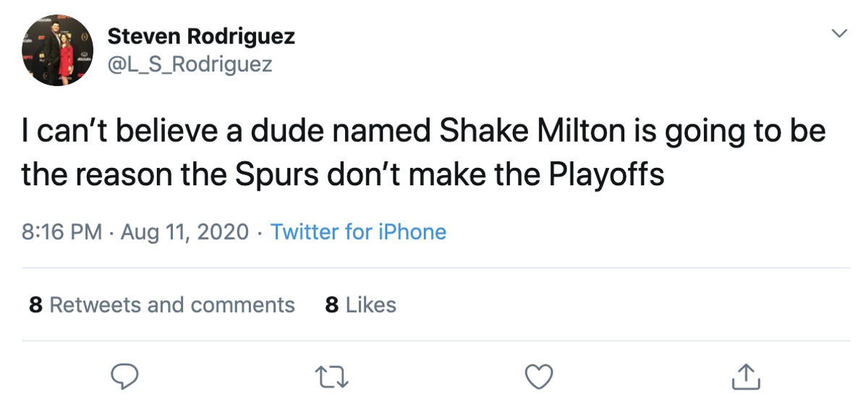Click the 8:16 PM timestamp

click(x=61, y=232)
